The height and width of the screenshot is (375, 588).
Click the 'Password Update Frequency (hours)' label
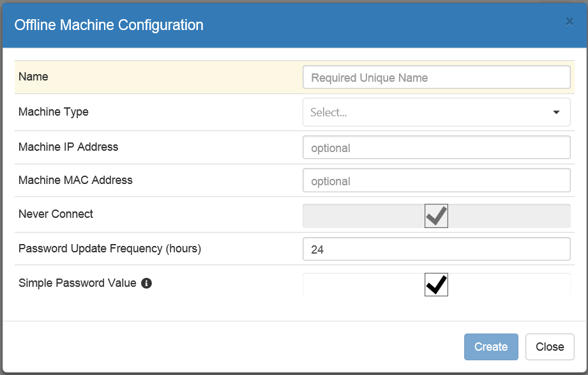(110, 249)
